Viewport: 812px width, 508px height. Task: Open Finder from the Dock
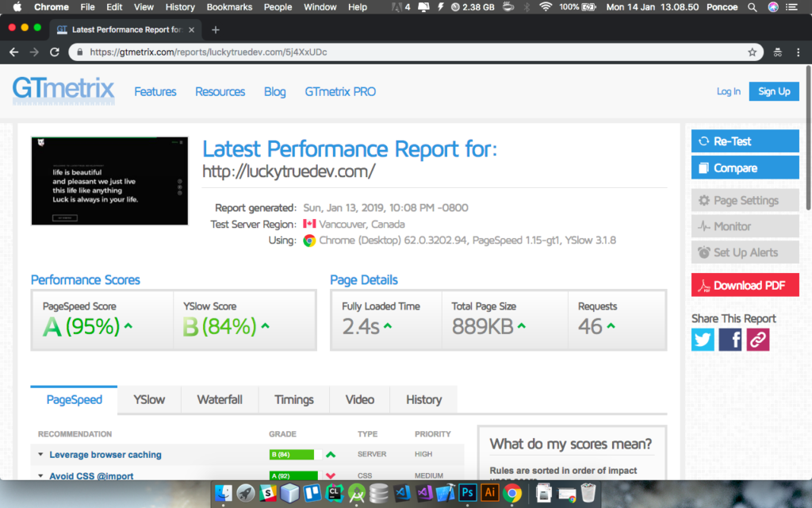223,492
